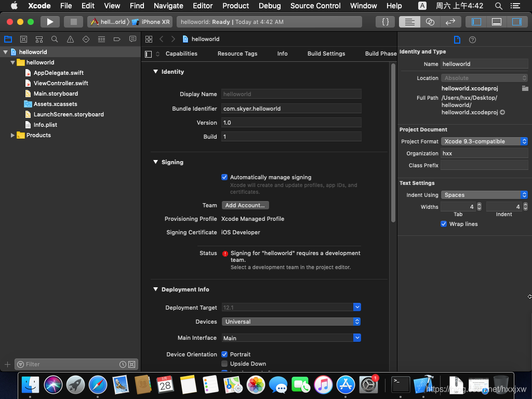Collapse the Signing section
Image resolution: width=532 pixels, height=399 pixels.
coord(155,162)
